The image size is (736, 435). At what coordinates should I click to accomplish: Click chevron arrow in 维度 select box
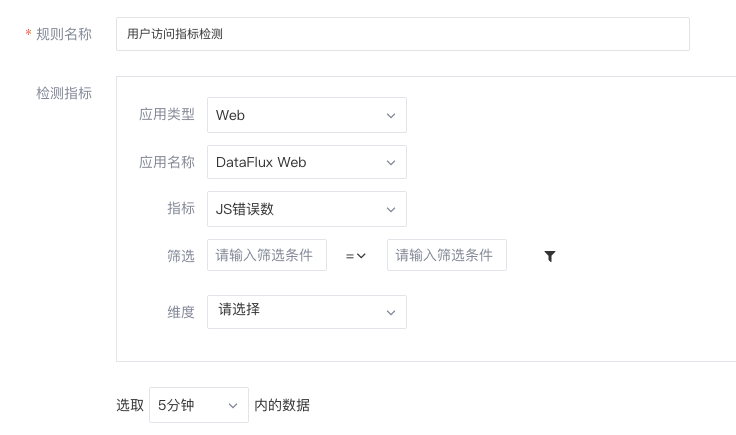tap(391, 313)
